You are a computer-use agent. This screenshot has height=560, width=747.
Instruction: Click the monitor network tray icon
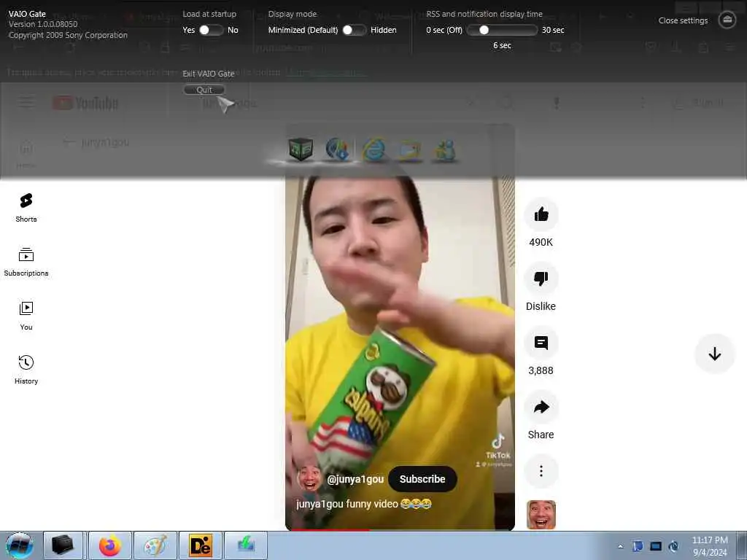point(656,546)
